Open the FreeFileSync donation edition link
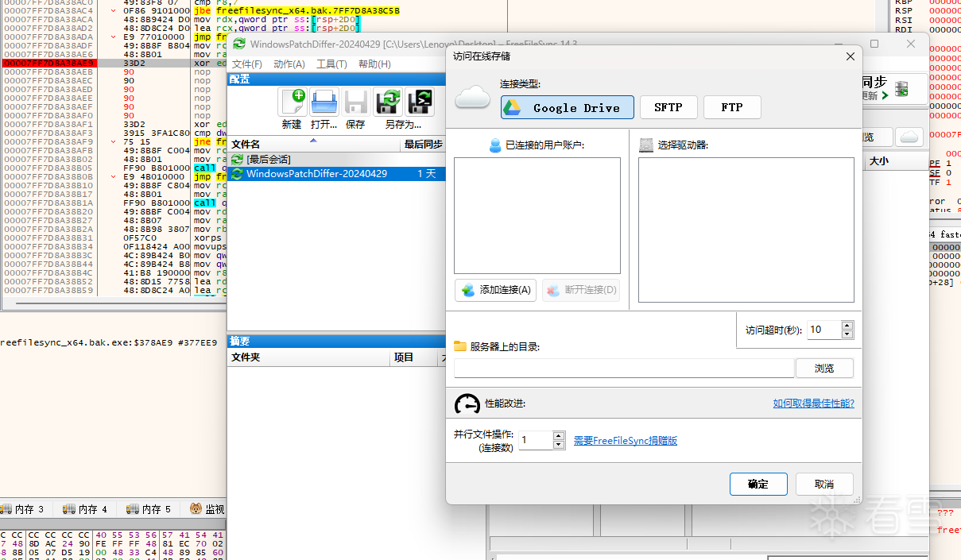The image size is (961, 560). (x=626, y=440)
